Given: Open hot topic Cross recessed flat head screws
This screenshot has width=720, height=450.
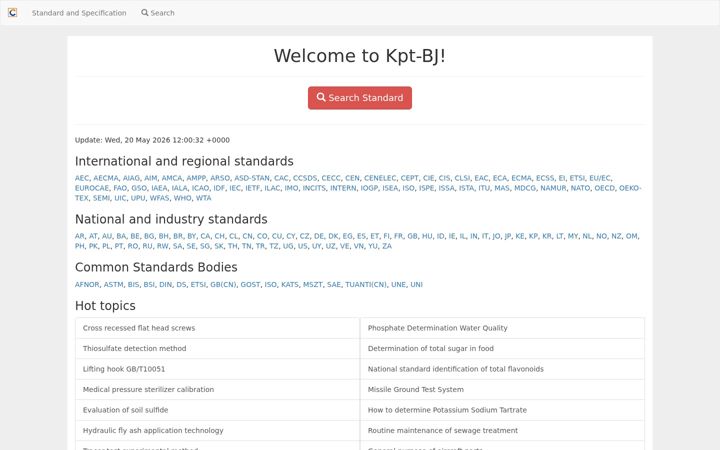Looking at the screenshot, I should (x=139, y=328).
